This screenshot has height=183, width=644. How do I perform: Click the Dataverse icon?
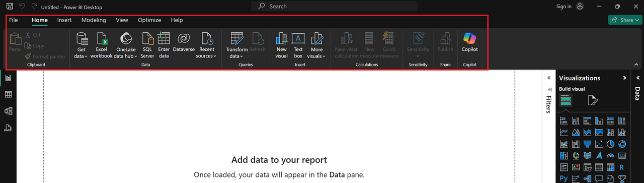(x=184, y=42)
